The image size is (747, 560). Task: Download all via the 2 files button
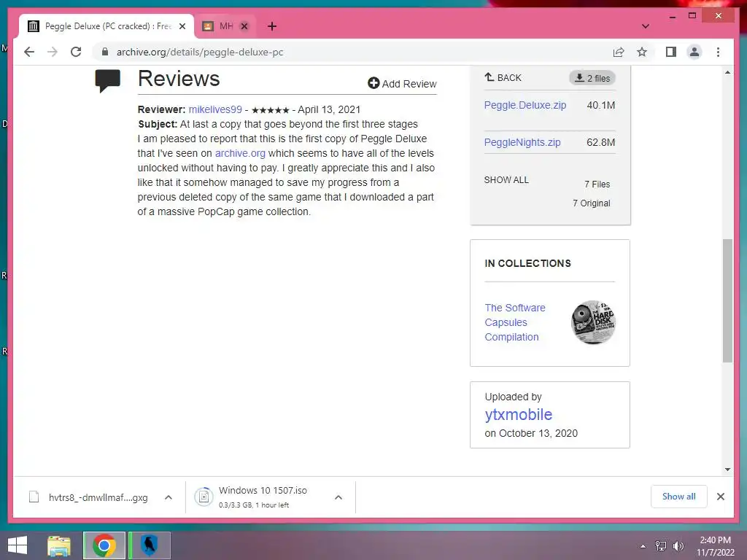[x=592, y=78]
